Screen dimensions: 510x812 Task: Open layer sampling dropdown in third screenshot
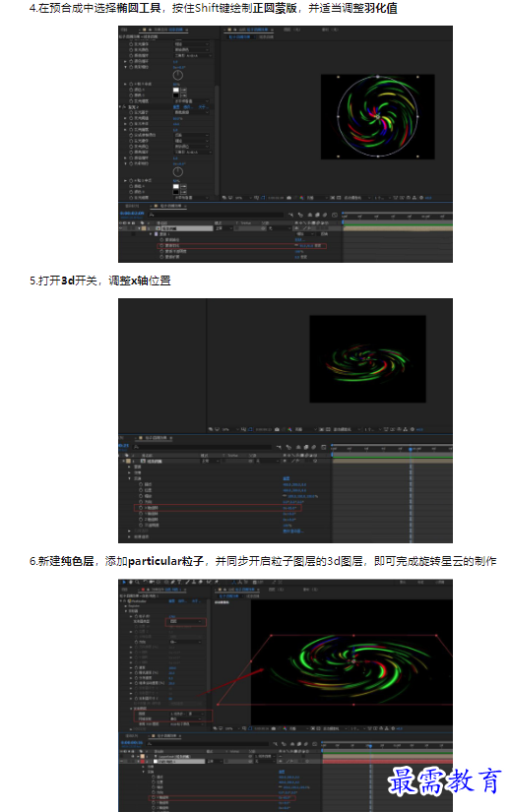[186, 718]
